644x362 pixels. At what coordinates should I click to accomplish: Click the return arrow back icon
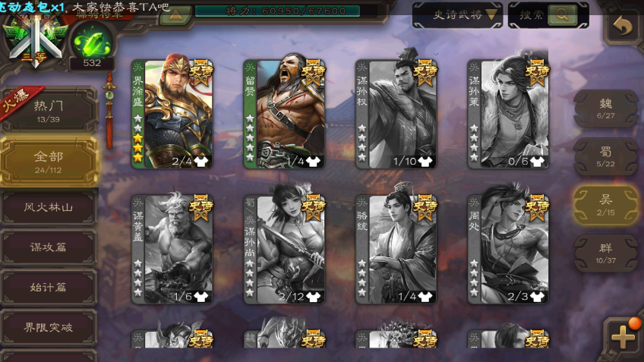coord(623,27)
